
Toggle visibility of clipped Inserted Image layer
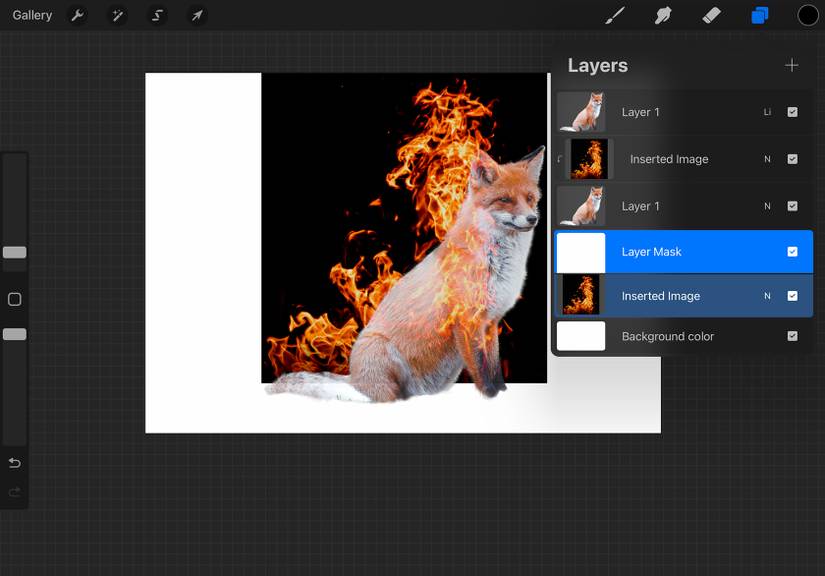click(x=792, y=159)
